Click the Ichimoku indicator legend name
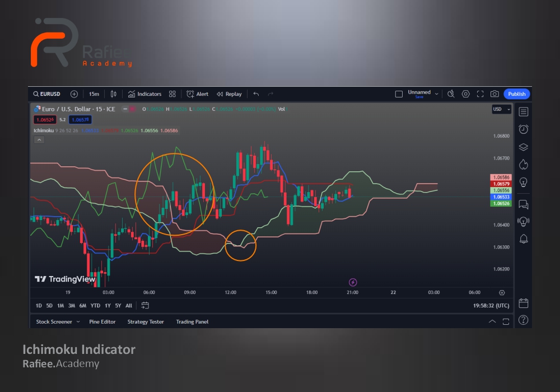 click(44, 130)
